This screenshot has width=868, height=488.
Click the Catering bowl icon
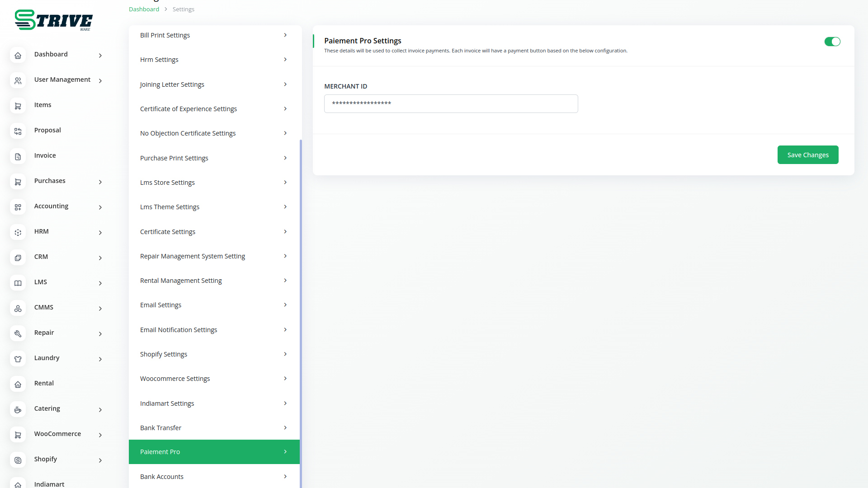pos(18,410)
